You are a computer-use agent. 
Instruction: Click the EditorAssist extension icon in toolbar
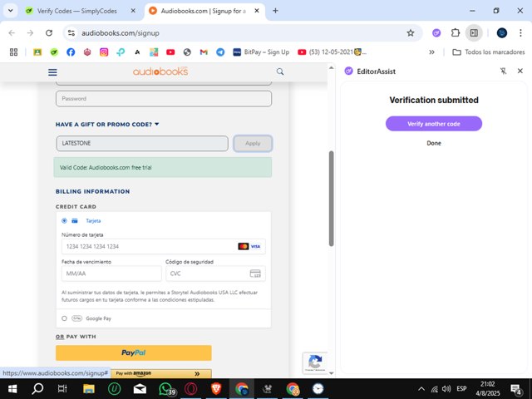tap(436, 33)
